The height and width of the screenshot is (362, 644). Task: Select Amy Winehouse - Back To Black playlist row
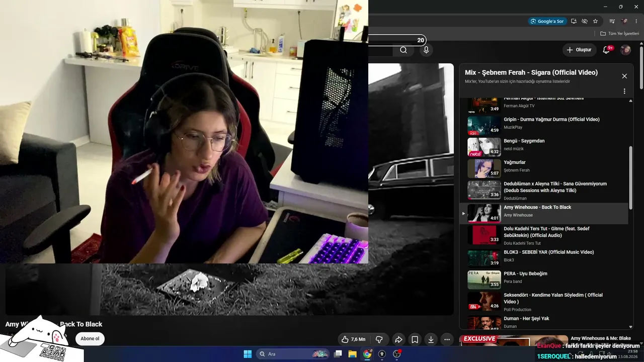[544, 213]
